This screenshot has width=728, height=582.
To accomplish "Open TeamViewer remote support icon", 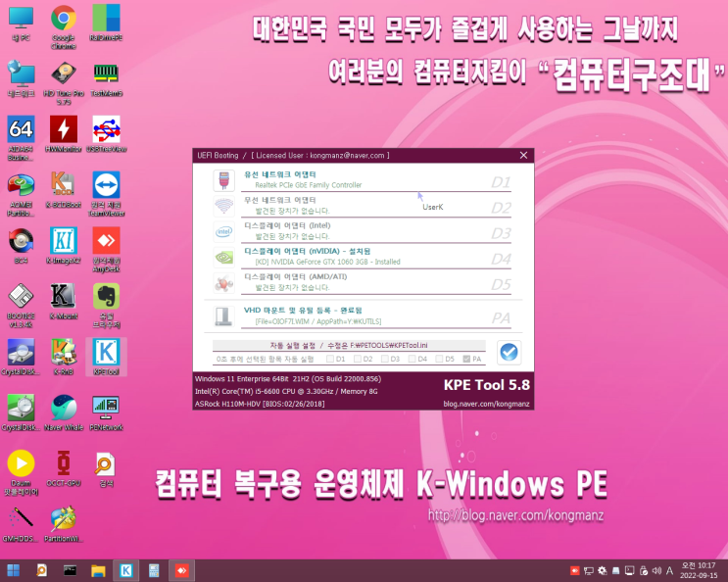I will (x=107, y=194).
